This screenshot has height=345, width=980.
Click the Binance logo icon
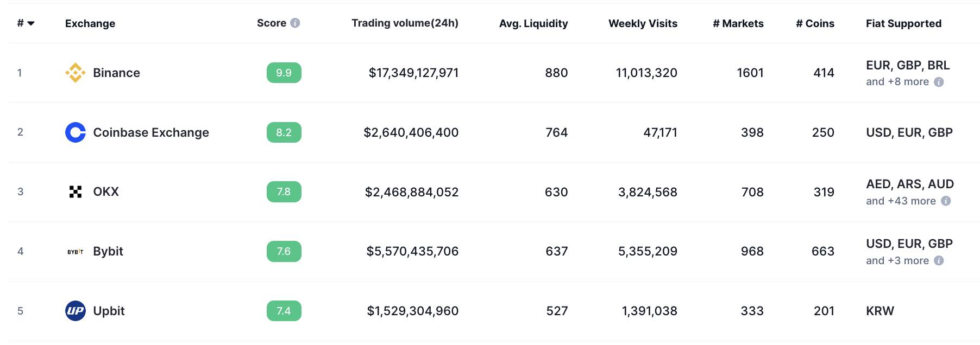point(76,73)
